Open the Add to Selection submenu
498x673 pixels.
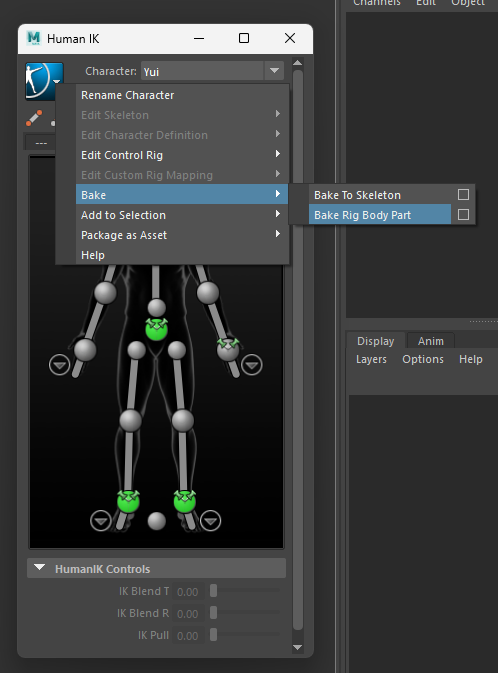click(x=182, y=215)
